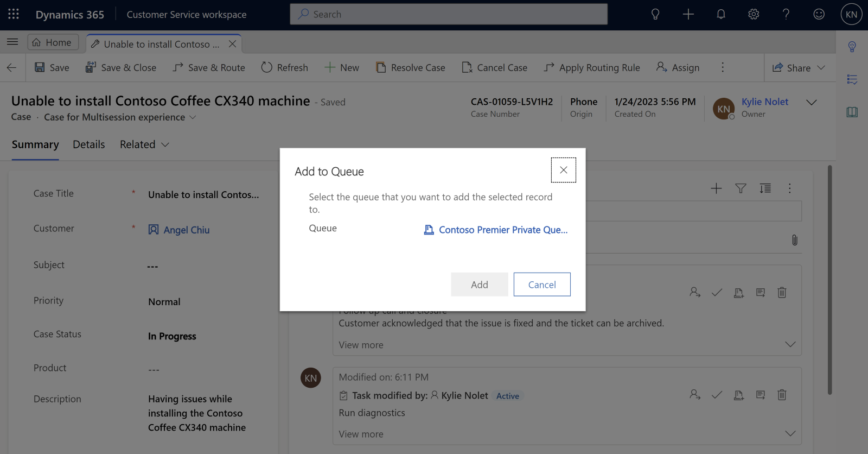Click the notifications bell icon
The width and height of the screenshot is (868, 454).
(x=721, y=15)
